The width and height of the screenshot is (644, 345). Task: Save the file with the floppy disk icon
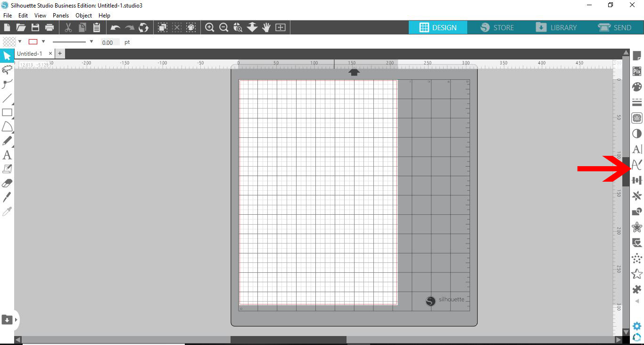(35, 27)
